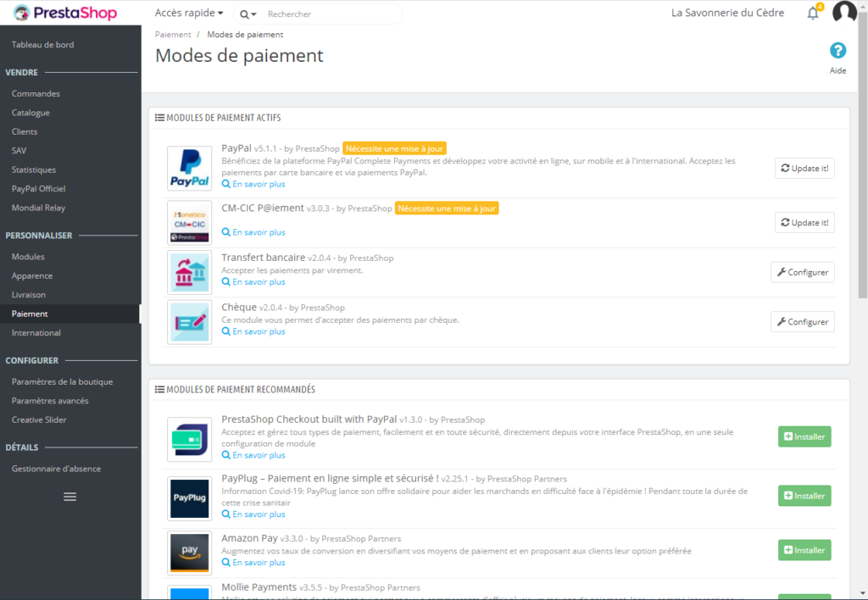
Task: Click En savoir plus under PrestaShop Checkout
Action: point(253,456)
